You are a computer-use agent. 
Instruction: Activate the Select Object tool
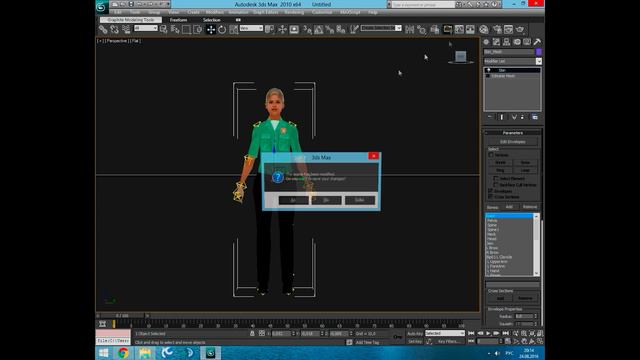(163, 29)
